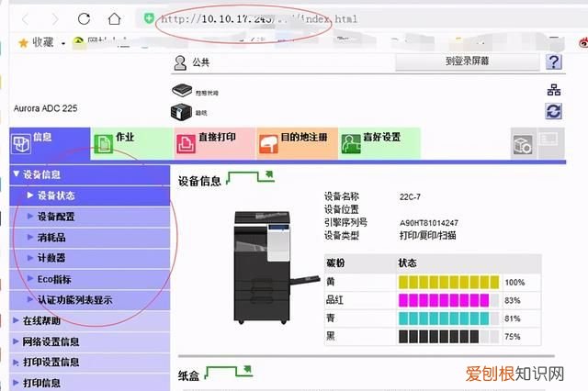This screenshot has height=391, width=588.
Task: Click the icon on the 喜好设置 tab
Action: coord(351,144)
